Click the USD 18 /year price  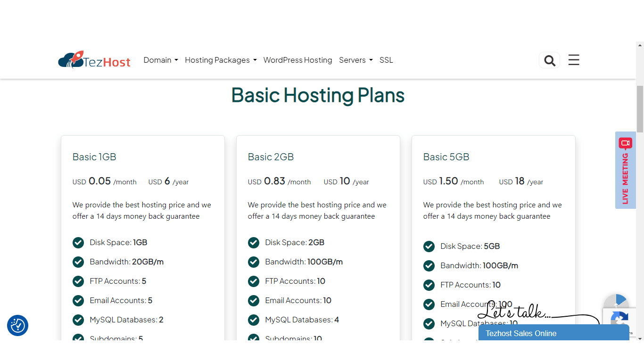[521, 181]
